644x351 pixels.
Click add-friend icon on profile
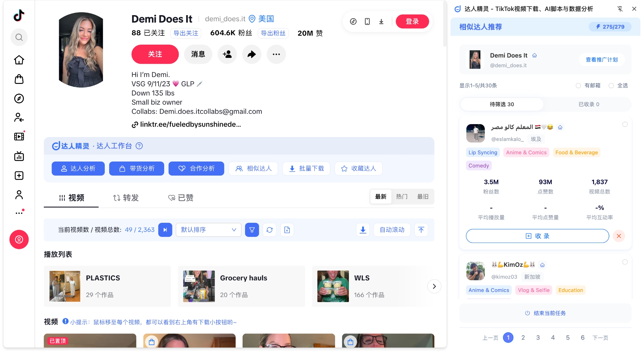click(x=227, y=54)
